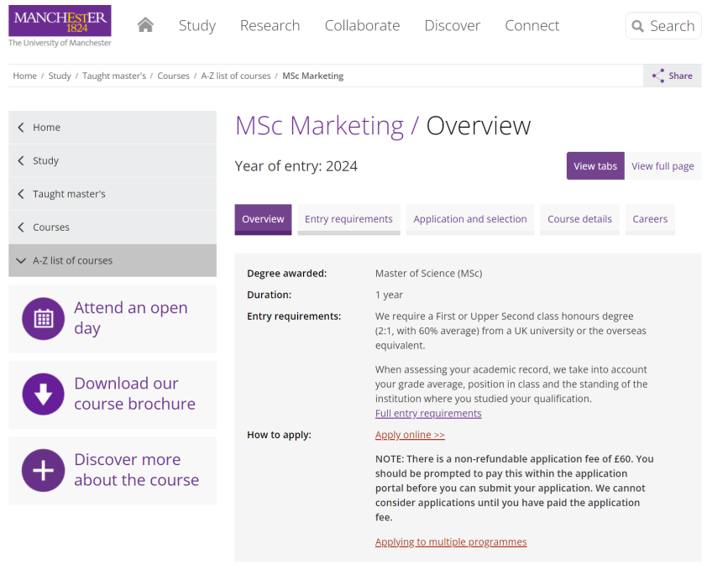Viewport: 728px width, 575px height.
Task: Open the Study top menu
Action: pyautogui.click(x=197, y=25)
